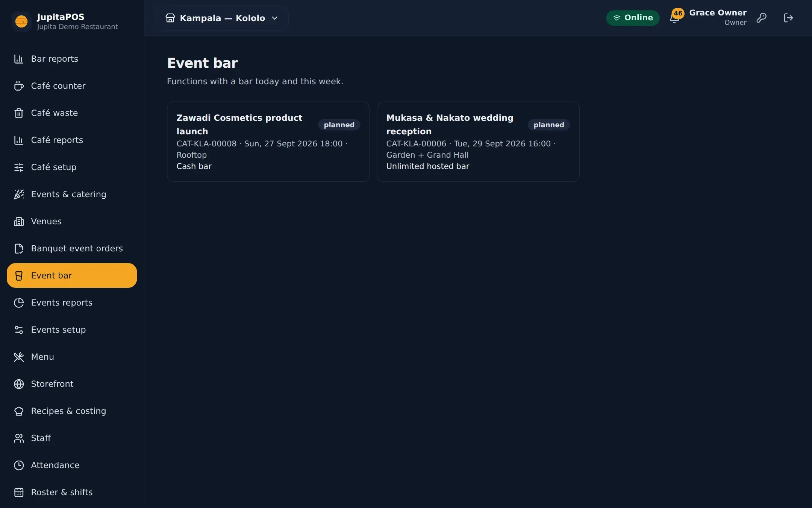The image size is (812, 508).
Task: Click the Café reports chart icon
Action: coord(19,140)
